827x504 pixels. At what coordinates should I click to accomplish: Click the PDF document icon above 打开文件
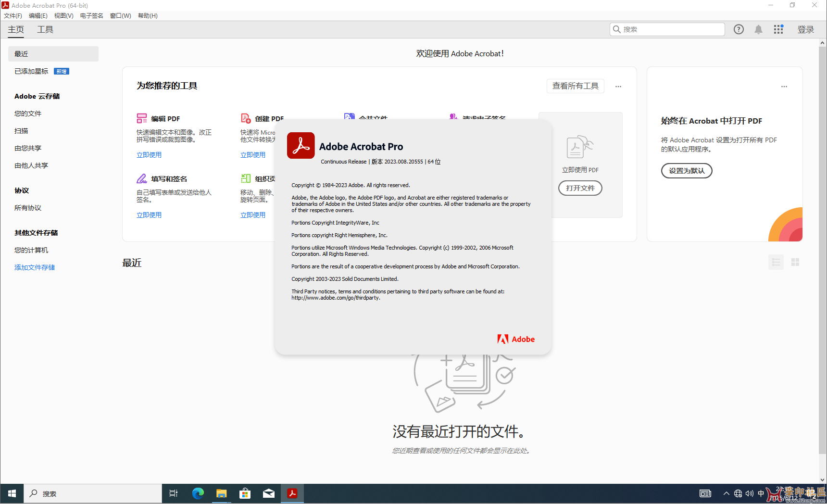(580, 147)
